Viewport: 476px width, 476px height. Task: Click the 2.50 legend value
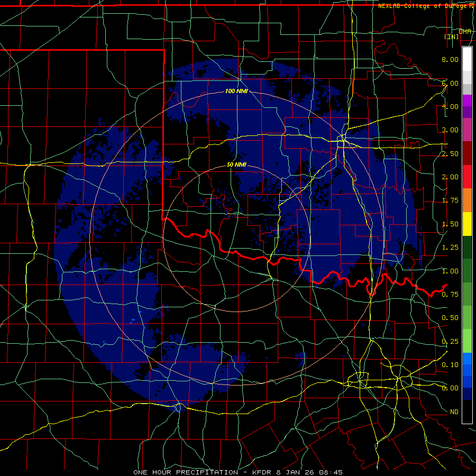[x=450, y=153]
